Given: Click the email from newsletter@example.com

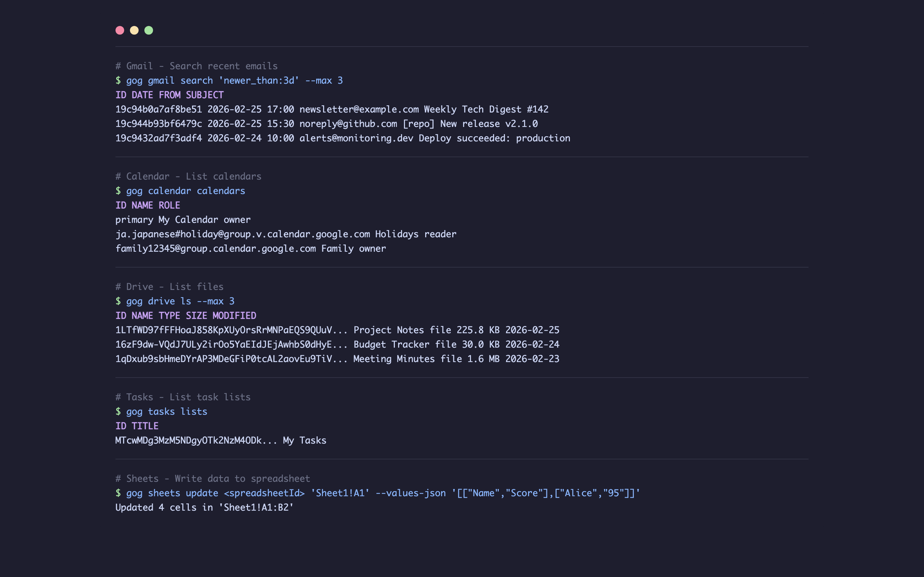Looking at the screenshot, I should pyautogui.click(x=332, y=109).
